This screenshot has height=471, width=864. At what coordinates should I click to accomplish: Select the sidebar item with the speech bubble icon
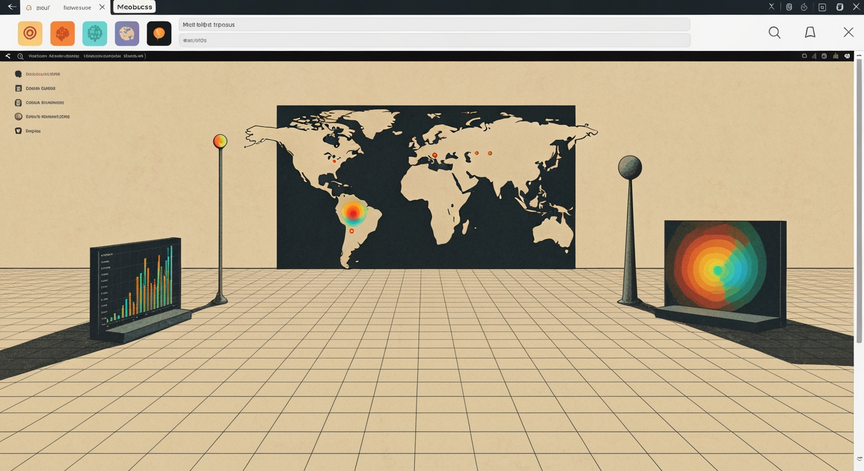click(x=37, y=74)
